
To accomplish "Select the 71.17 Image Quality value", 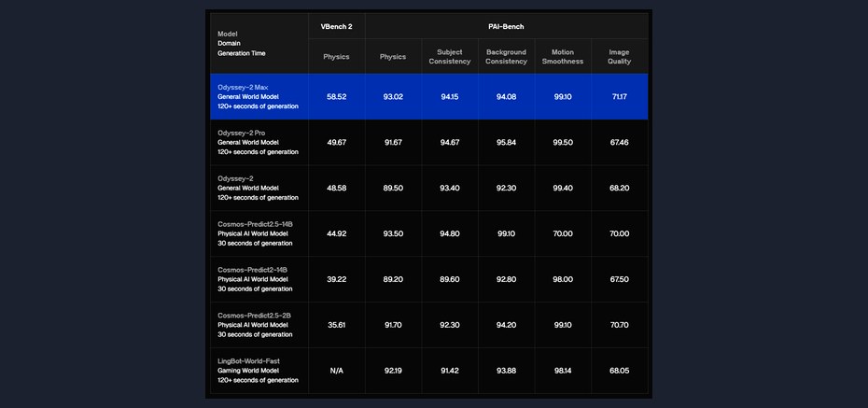I will [x=619, y=97].
